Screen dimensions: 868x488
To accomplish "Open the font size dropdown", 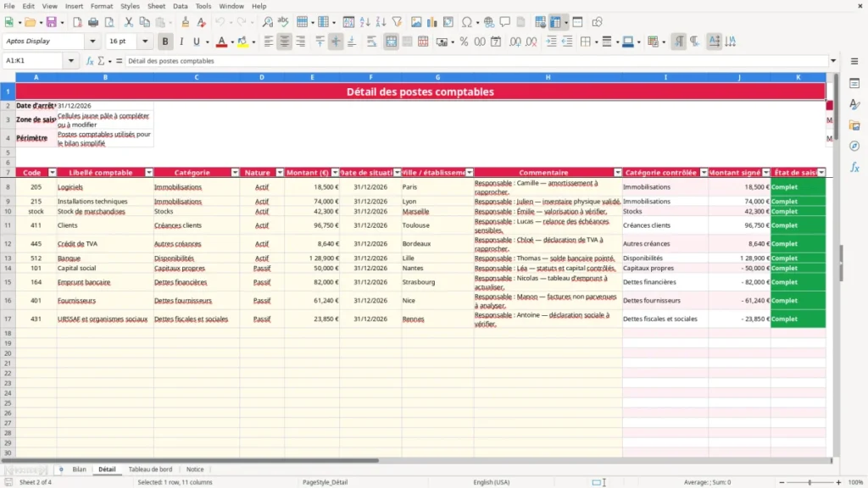I will pos(145,41).
